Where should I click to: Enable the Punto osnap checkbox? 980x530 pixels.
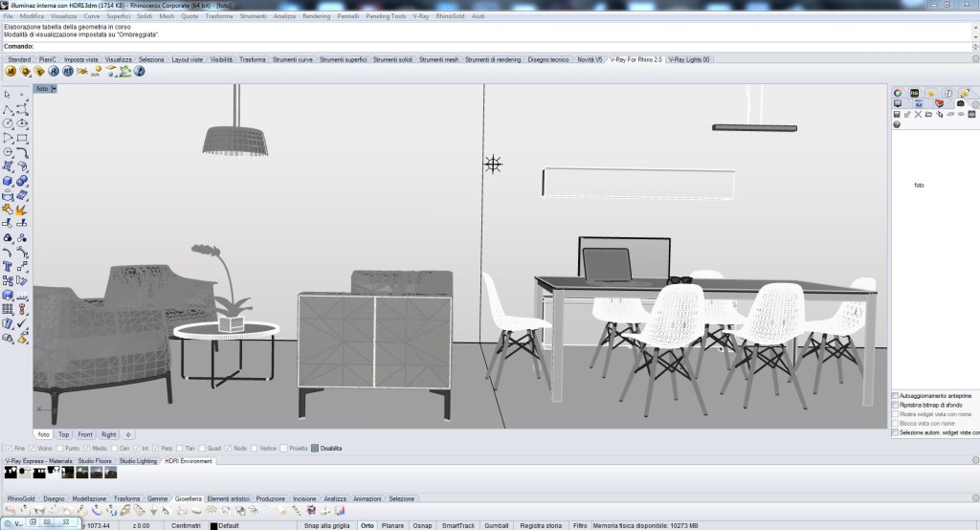pyautogui.click(x=59, y=448)
